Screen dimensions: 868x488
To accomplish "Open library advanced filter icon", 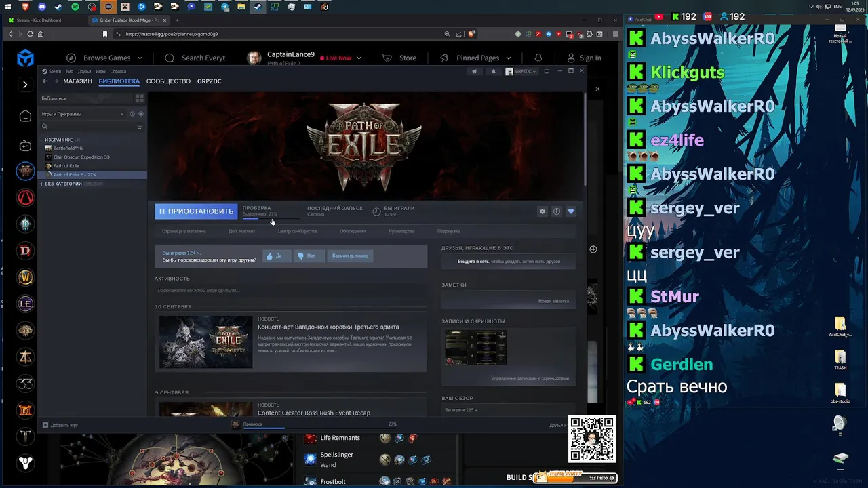I will pos(140,127).
